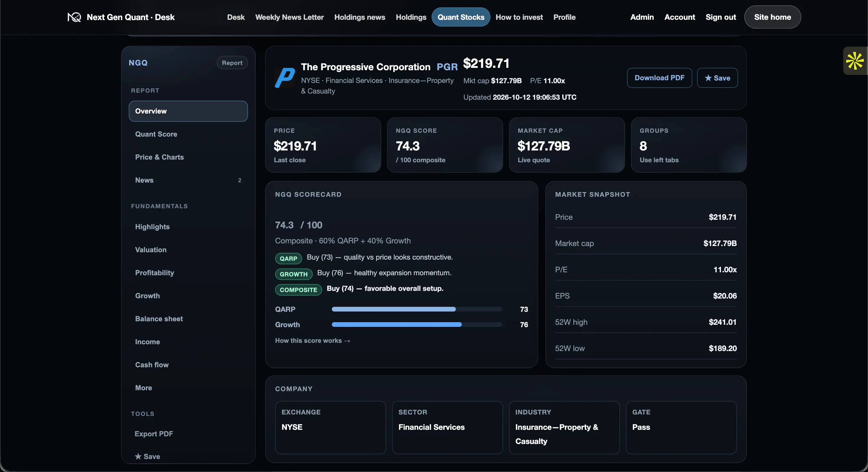This screenshot has width=868, height=472.
Task: Open the Desk nav item
Action: click(236, 17)
